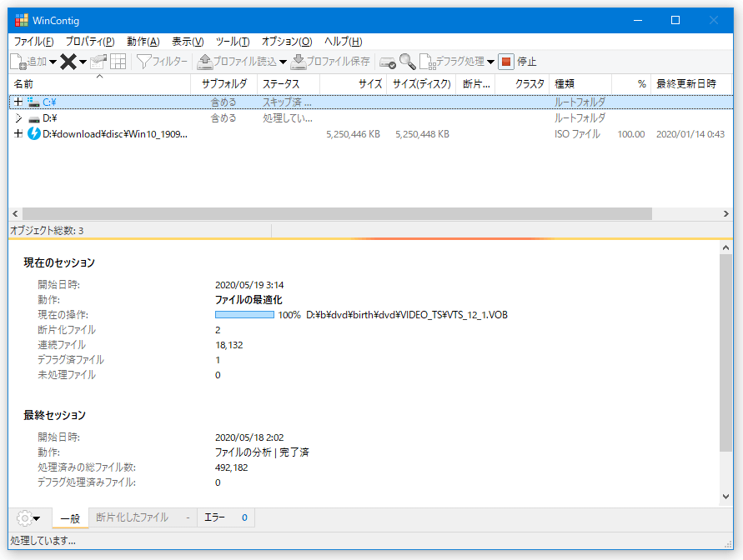Click the WinContig title bar app icon
This screenshot has width=743, height=560.
[22, 20]
